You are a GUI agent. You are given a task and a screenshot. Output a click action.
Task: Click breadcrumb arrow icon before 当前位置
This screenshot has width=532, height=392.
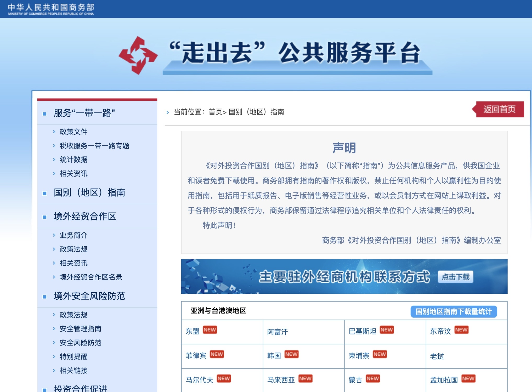(x=168, y=112)
